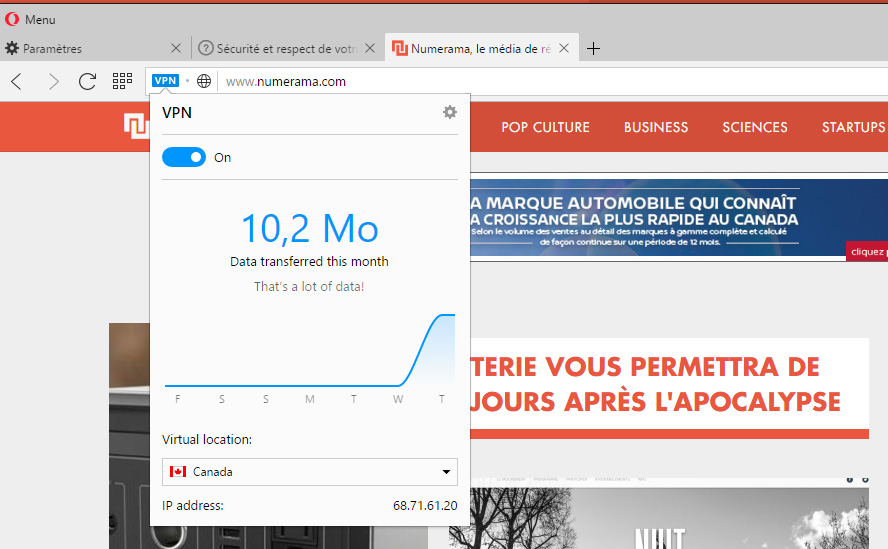Click 'Data transferred this month' label
The height and width of the screenshot is (549, 888).
pyautogui.click(x=309, y=262)
